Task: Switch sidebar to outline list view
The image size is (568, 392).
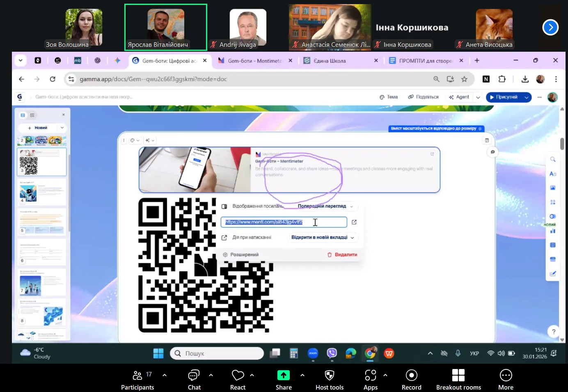Action: 32,115
